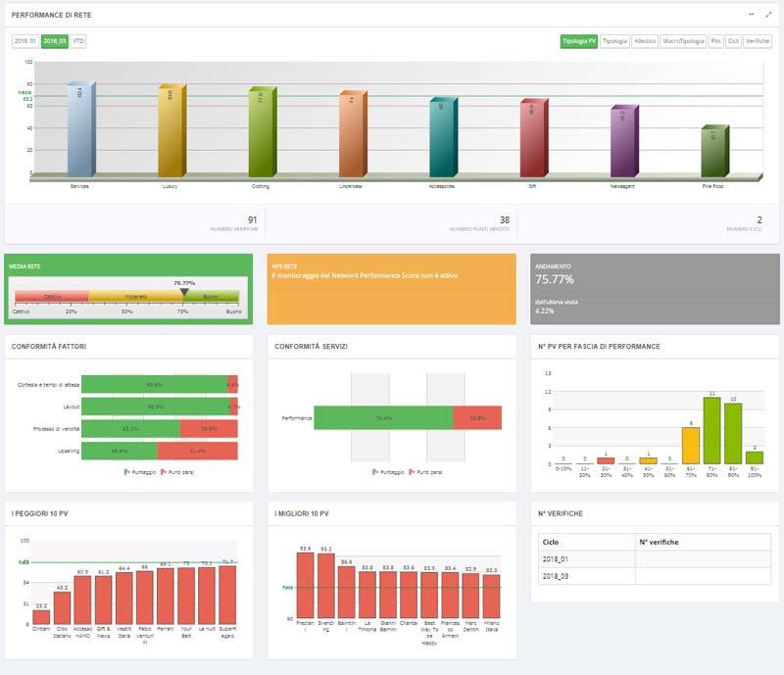Switch to the Tipologia PV tab
Viewport: 784px width, 675px height.
(x=579, y=41)
